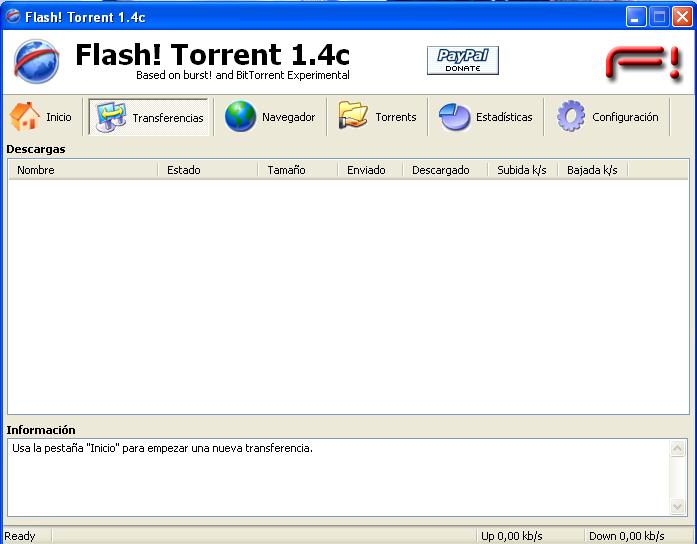
Task: Click the red F! logo
Action: point(644,64)
